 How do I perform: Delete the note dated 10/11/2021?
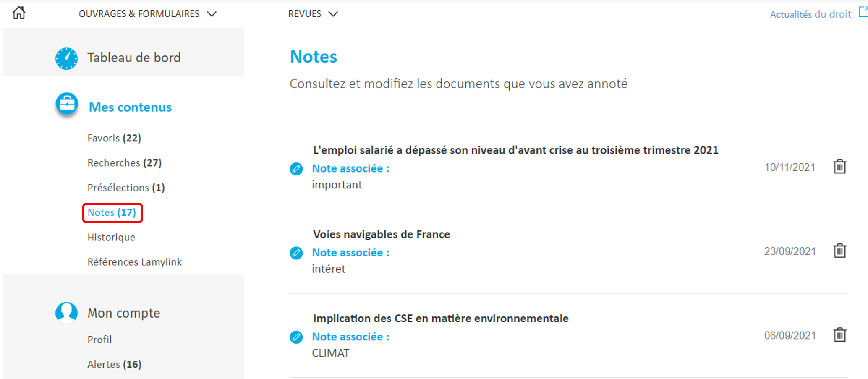(x=840, y=167)
